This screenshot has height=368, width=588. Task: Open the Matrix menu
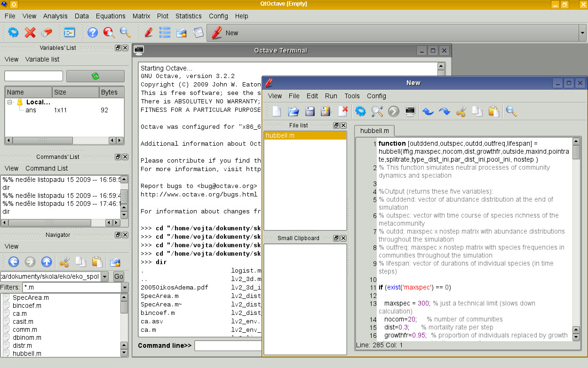tap(141, 16)
